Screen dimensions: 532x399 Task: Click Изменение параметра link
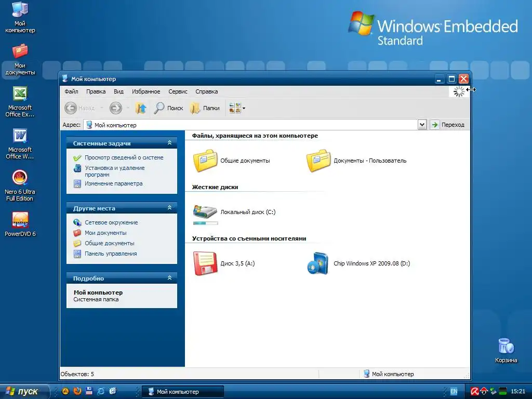pyautogui.click(x=113, y=183)
